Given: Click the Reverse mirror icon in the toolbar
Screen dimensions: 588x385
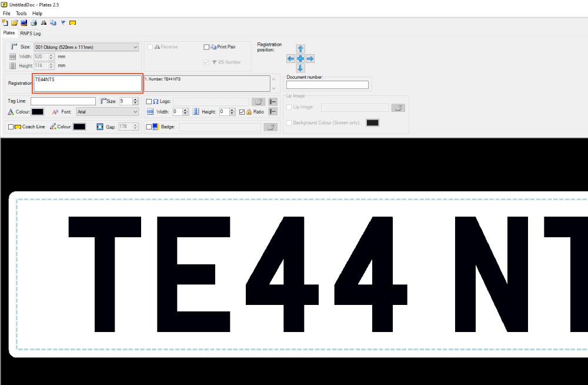Looking at the screenshot, I should tap(44, 23).
